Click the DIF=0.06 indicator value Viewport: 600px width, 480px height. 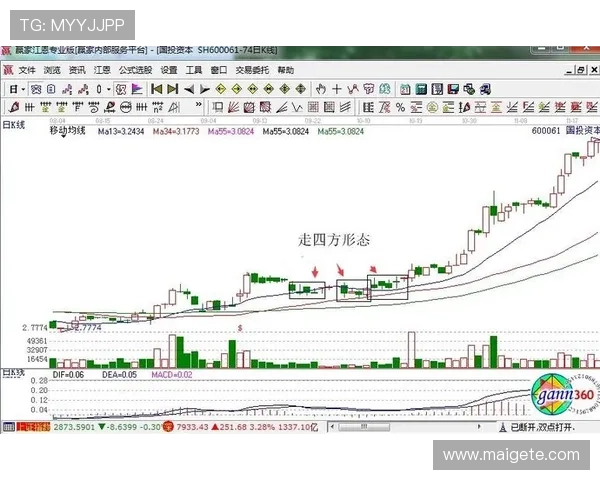(68, 375)
